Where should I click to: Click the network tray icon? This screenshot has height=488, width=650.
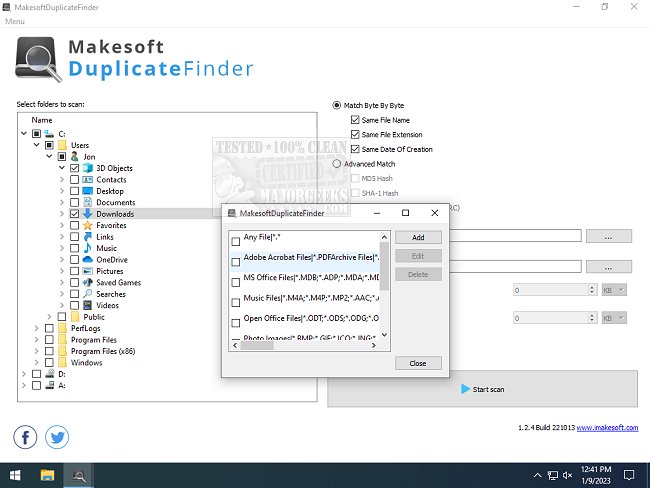pos(553,476)
